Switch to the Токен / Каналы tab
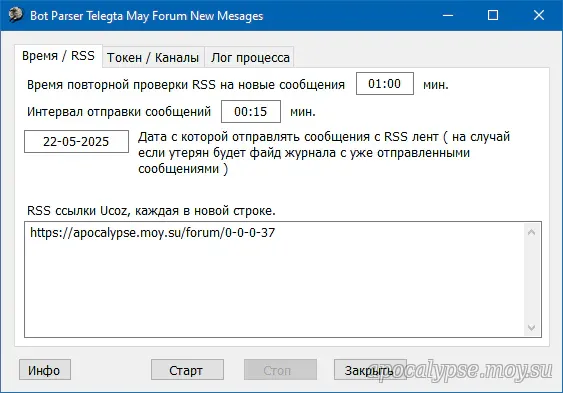This screenshot has height=393, width=563. click(153, 57)
